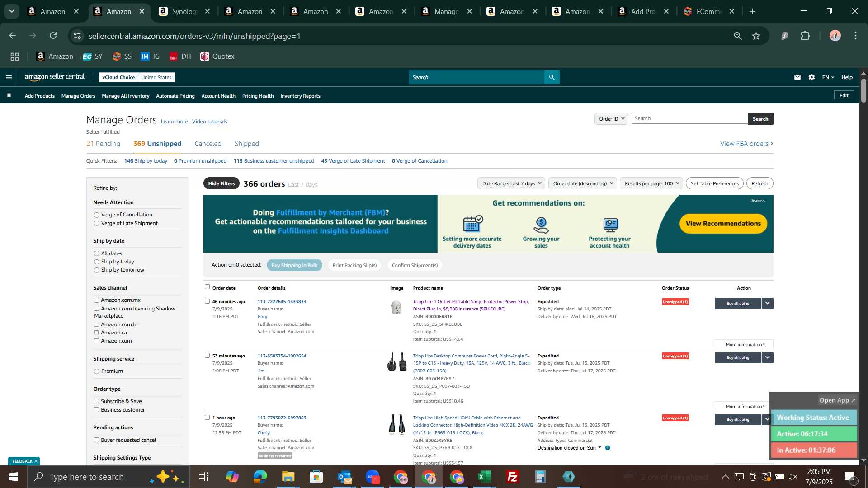Screen dimensions: 868x488
Task: Click View Recommendations button
Action: pyautogui.click(x=723, y=224)
